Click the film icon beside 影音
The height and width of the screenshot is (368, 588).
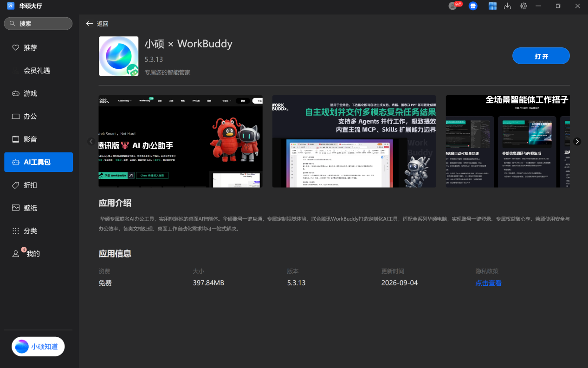[x=15, y=139]
